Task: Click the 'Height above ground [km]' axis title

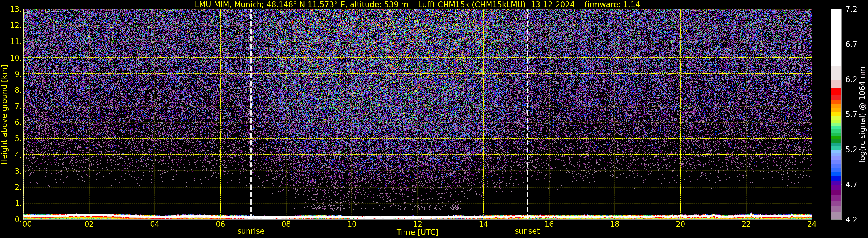Action: (x=4, y=114)
